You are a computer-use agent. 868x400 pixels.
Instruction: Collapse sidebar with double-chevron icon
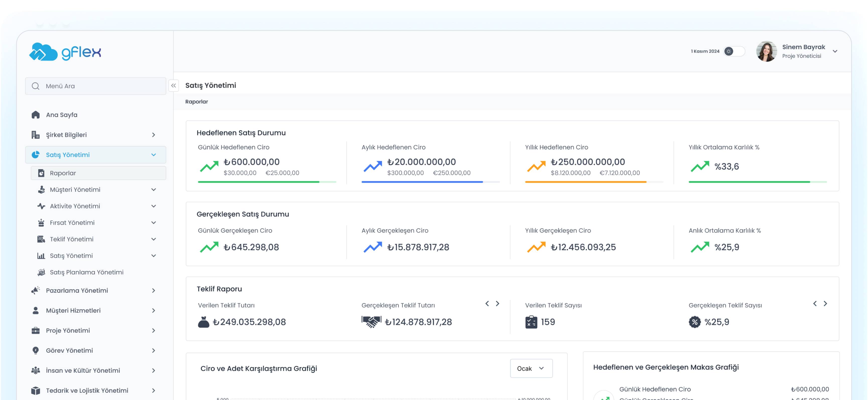tap(173, 85)
